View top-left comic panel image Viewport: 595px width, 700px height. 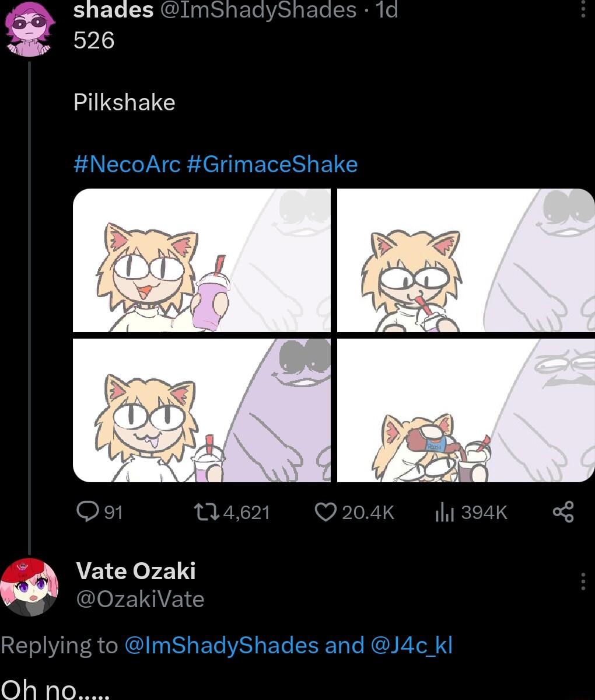point(201,260)
